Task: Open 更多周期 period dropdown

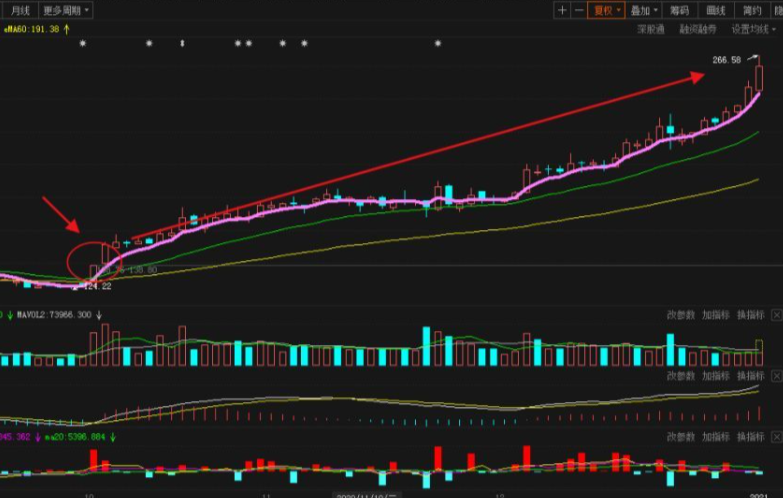Action: pos(66,10)
